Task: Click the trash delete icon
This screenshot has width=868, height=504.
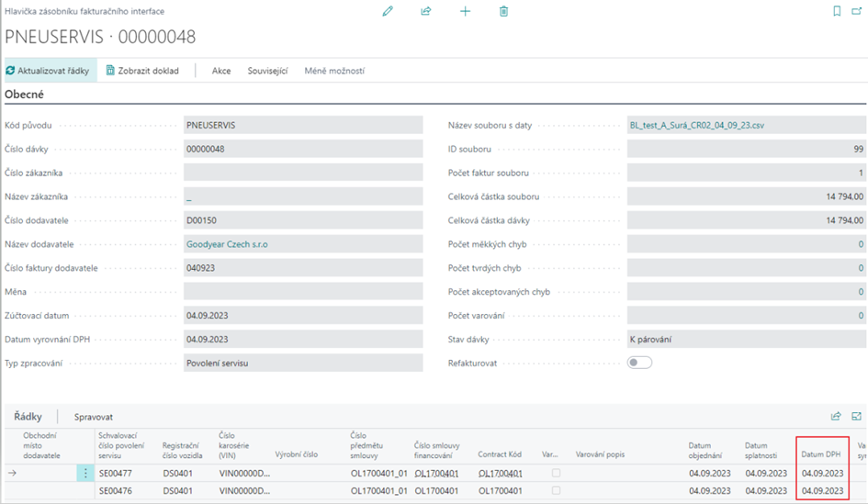Action: point(503,11)
